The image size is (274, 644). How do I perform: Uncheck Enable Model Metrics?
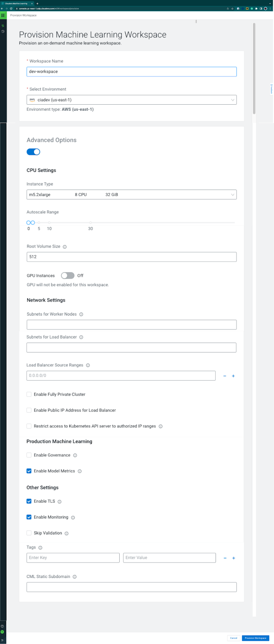click(29, 471)
